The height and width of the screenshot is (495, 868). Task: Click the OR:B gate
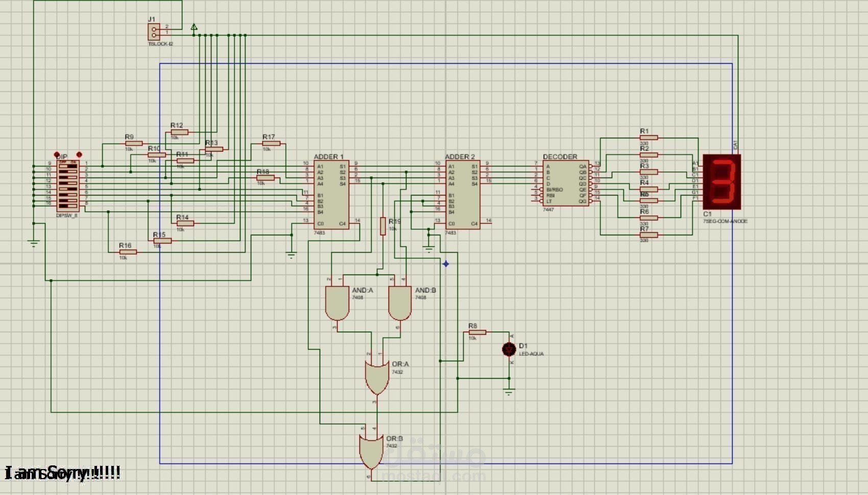371,452
